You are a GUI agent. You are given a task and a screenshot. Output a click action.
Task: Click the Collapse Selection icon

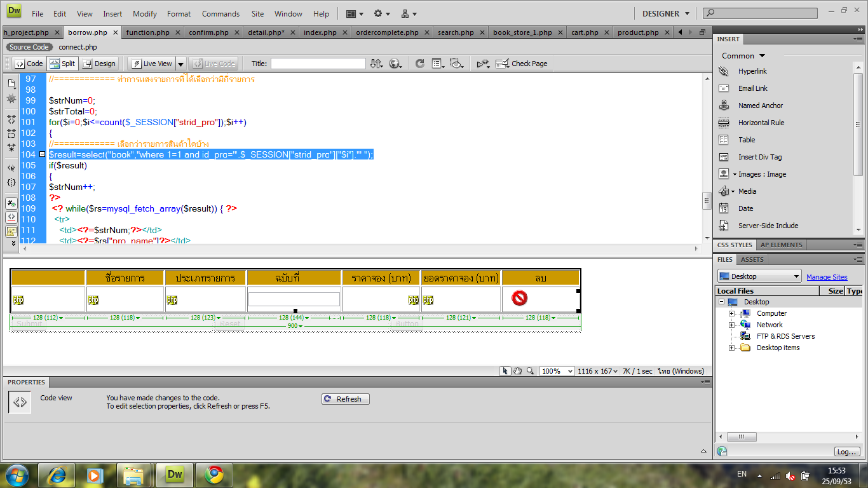(11, 133)
